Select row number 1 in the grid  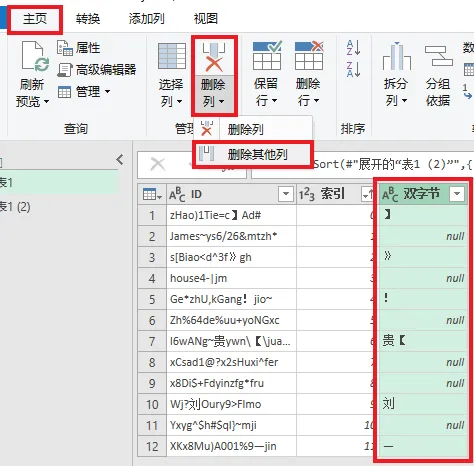[x=152, y=215]
